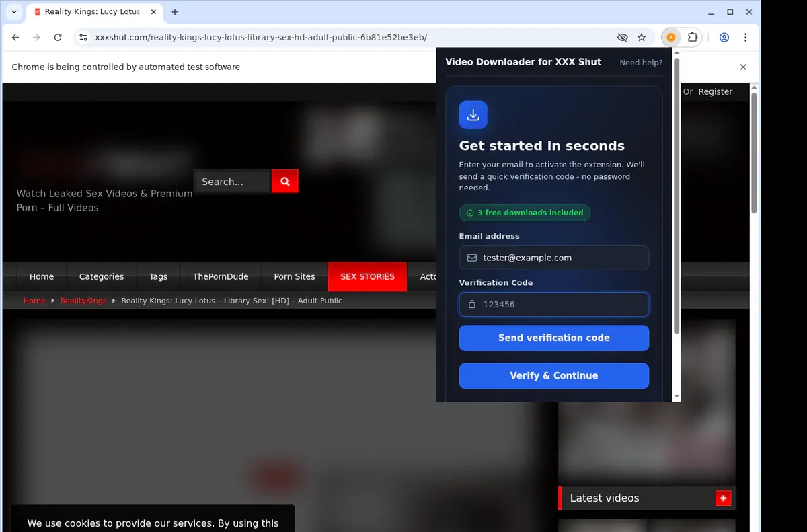
Task: Click Send verification code button
Action: click(x=554, y=338)
